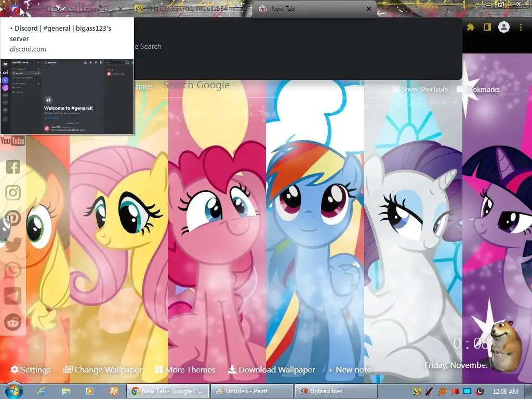Click the red flag tray icon
532x399 pixels.
point(455,392)
